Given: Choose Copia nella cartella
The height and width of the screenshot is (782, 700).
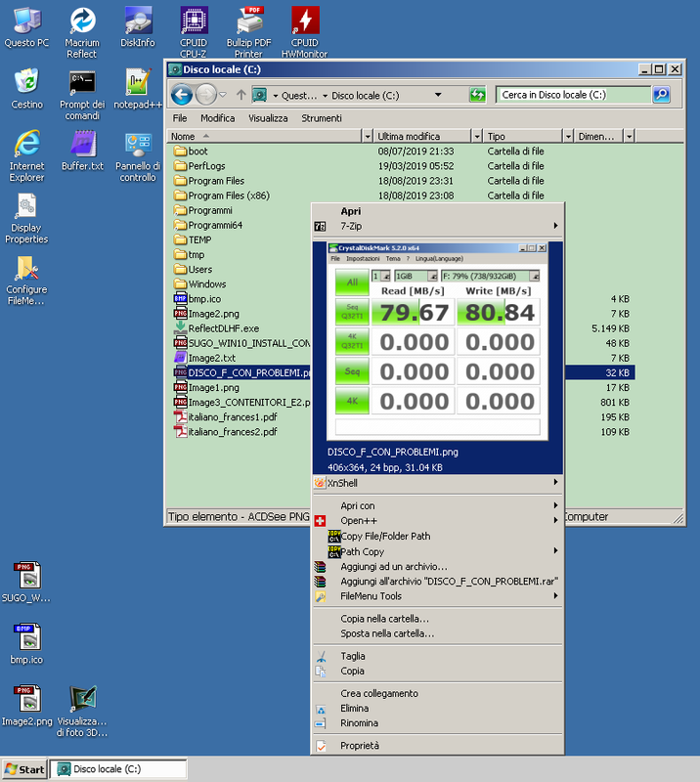Looking at the screenshot, I should pos(438,619).
